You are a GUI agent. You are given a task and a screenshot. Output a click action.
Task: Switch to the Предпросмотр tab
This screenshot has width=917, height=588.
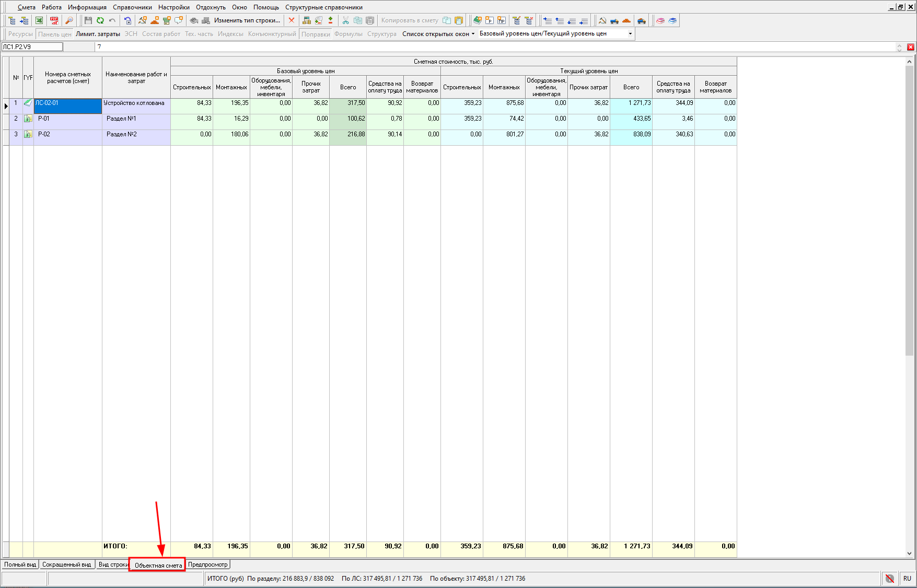click(208, 565)
